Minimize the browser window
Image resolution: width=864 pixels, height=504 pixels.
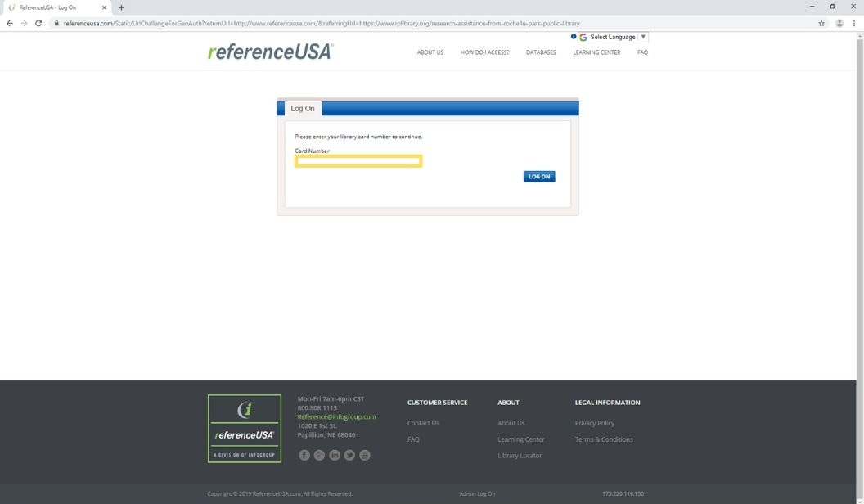[x=812, y=7]
